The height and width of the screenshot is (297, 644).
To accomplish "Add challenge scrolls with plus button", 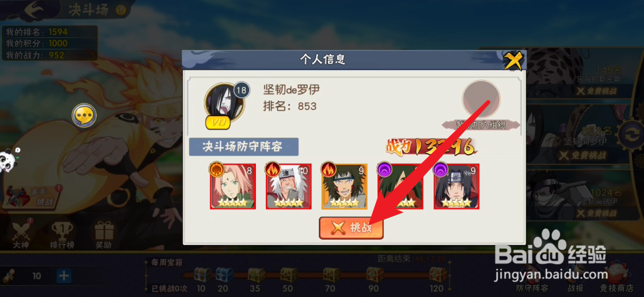I will click(63, 276).
